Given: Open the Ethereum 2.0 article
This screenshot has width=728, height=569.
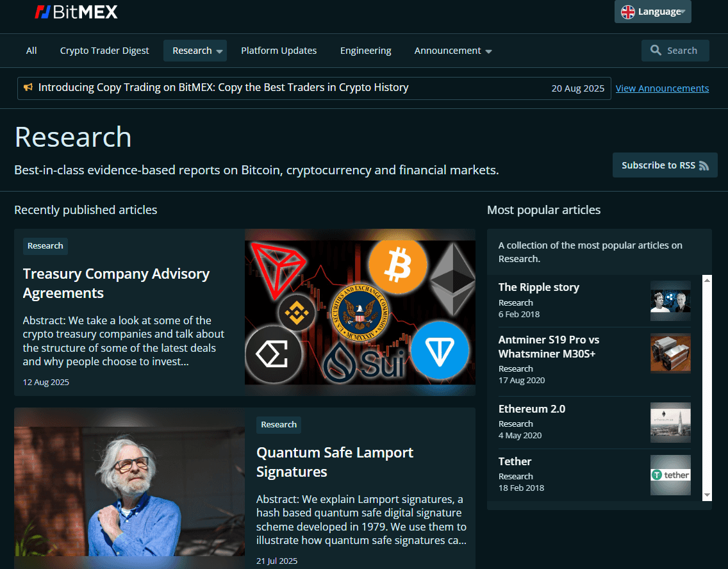Looking at the screenshot, I should (532, 409).
